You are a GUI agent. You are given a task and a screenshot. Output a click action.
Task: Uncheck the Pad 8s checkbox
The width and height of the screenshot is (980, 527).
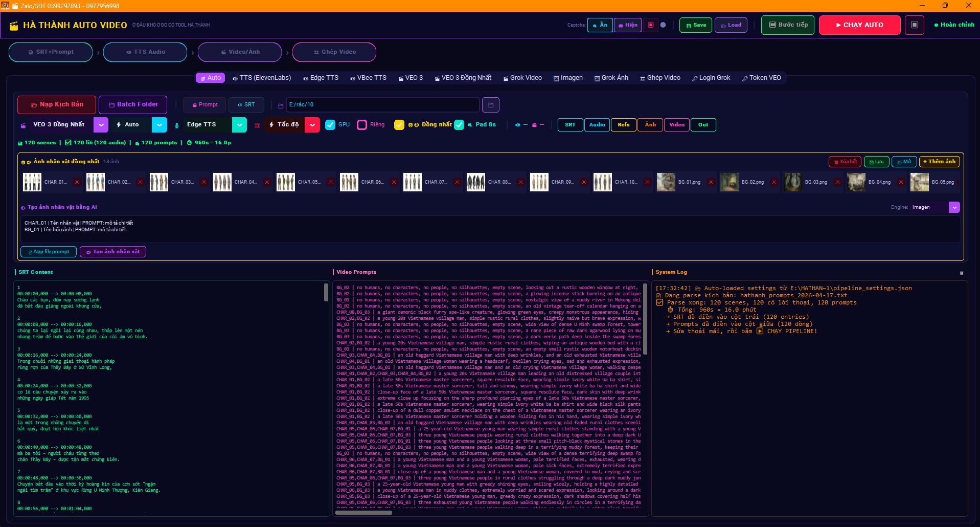pyautogui.click(x=459, y=125)
